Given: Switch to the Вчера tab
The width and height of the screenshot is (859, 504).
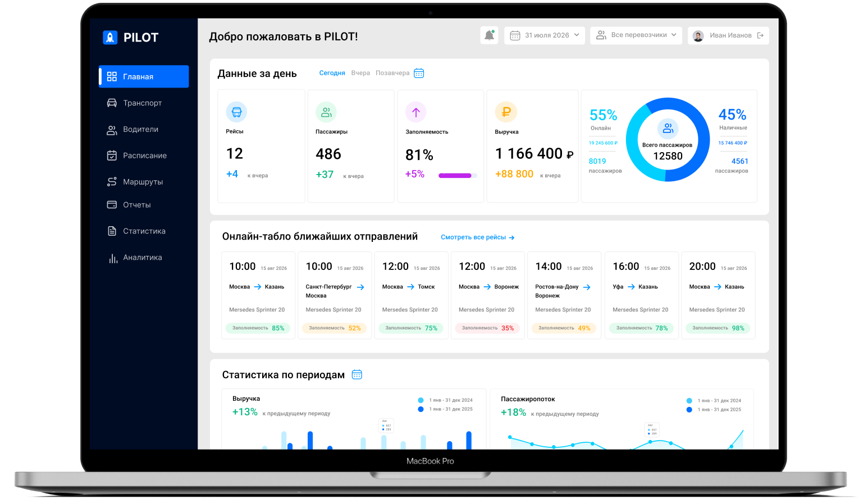Looking at the screenshot, I should [x=360, y=73].
